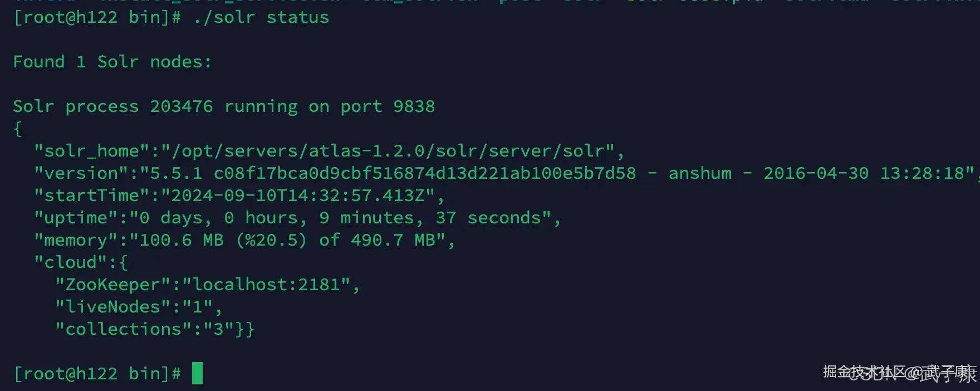Click the build date 2016-04-30
Viewport: 980px width, 391px height.
click(816, 173)
